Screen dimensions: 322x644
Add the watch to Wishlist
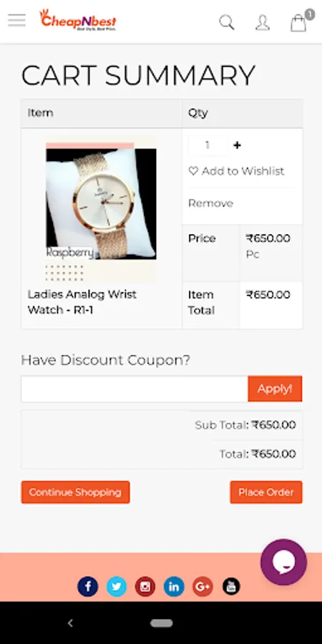click(236, 171)
